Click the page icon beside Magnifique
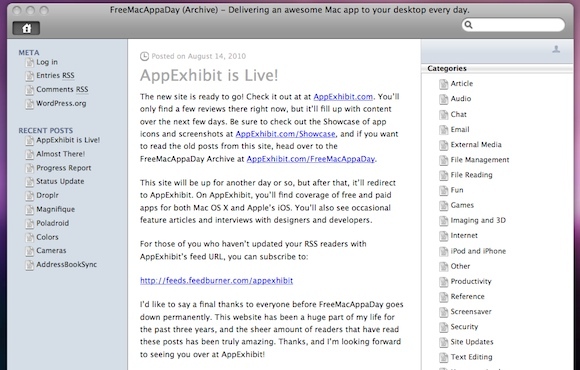 click(29, 210)
